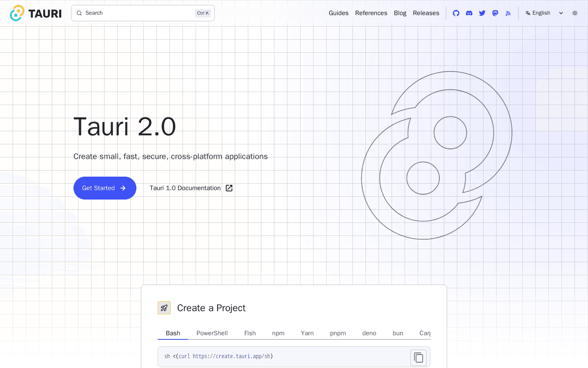
Task: Open the RSS feed icon
Action: [508, 13]
